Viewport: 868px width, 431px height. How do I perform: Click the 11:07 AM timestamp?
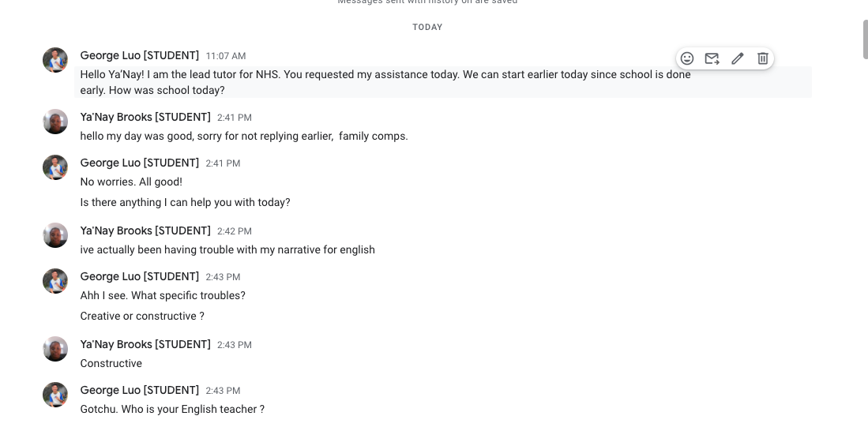(x=226, y=56)
